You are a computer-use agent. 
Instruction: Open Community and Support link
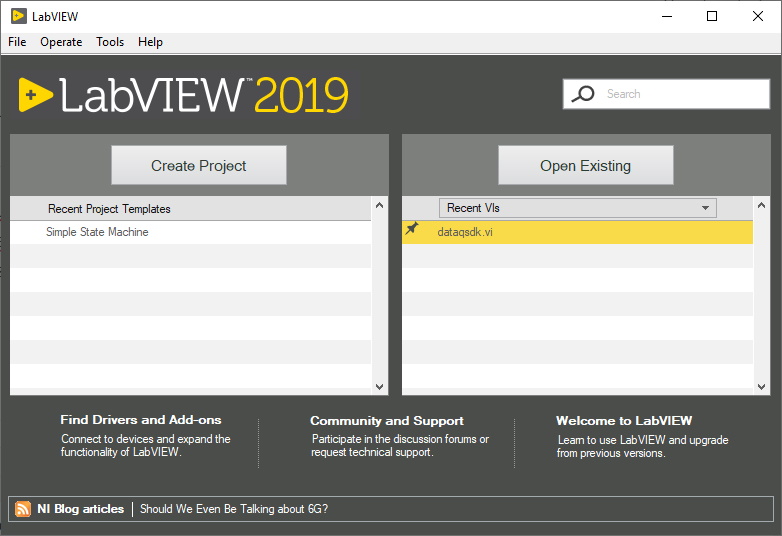387,421
